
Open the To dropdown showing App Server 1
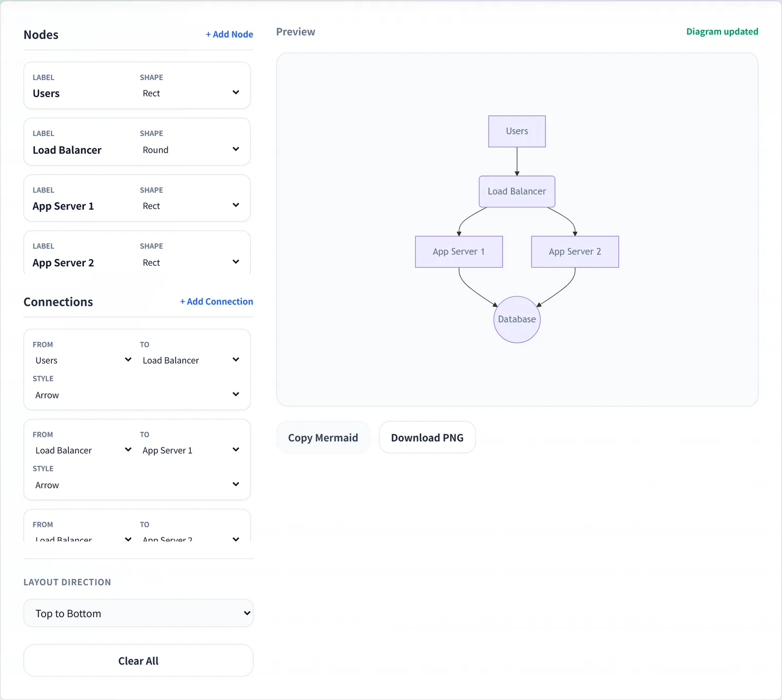coord(191,450)
